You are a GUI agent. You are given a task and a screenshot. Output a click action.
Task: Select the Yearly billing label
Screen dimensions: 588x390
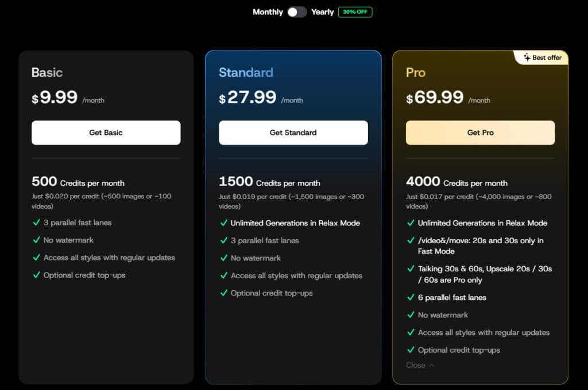tap(322, 12)
